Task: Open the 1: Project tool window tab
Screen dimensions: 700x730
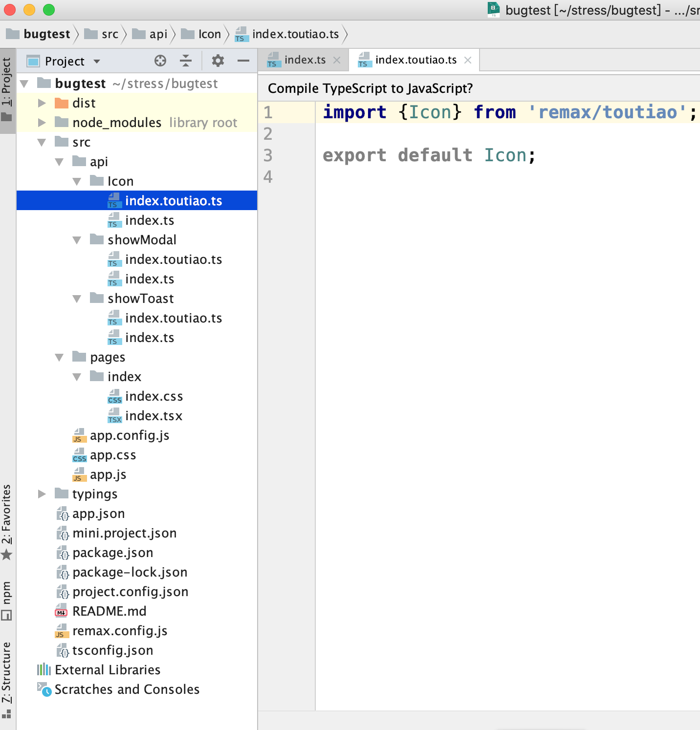Action: 7,90
